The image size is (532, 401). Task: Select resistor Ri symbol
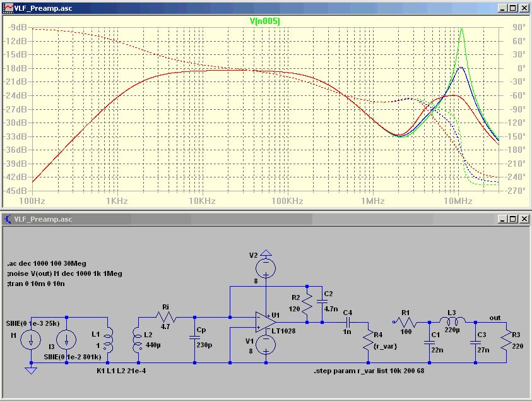[x=166, y=318]
